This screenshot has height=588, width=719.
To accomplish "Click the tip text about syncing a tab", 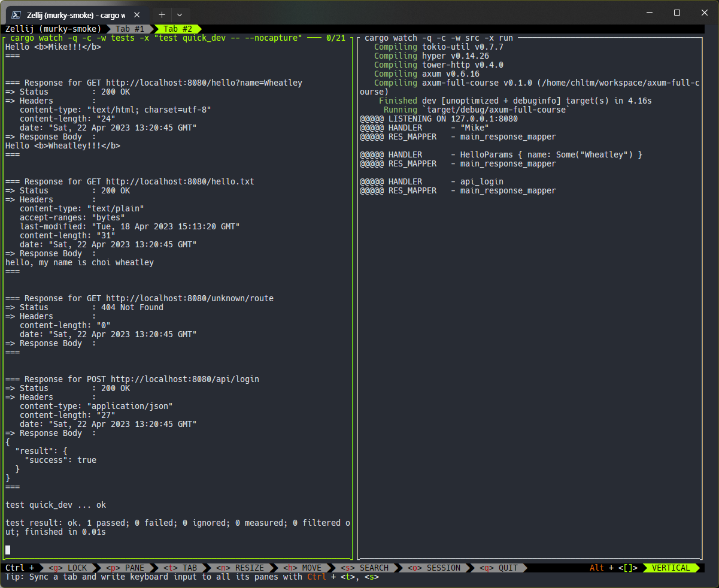I will pos(192,577).
